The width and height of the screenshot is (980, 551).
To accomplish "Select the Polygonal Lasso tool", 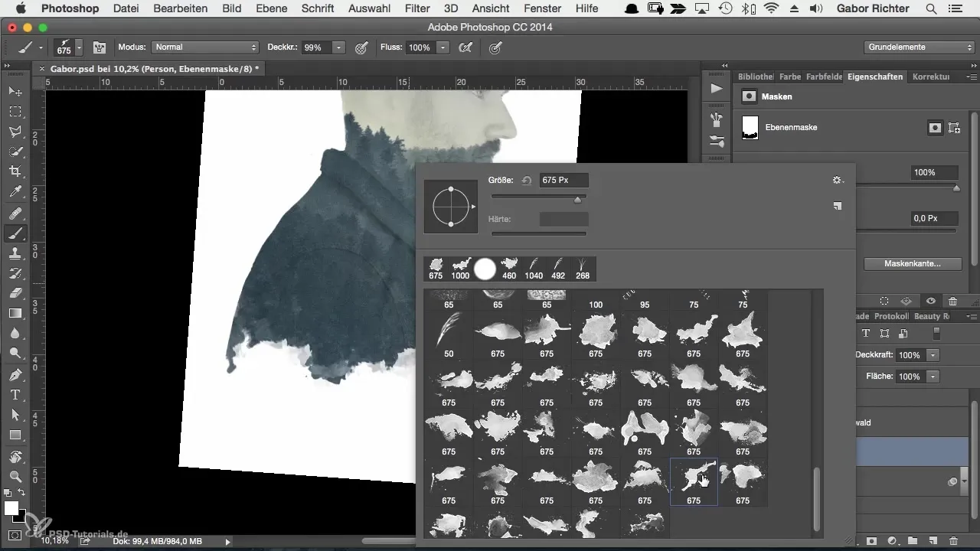I will 15,132.
